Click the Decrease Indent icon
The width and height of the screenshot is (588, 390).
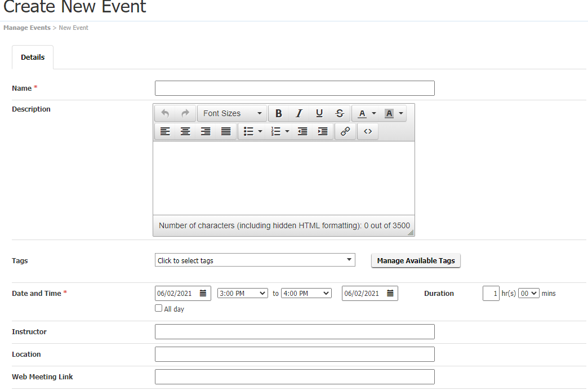(302, 131)
